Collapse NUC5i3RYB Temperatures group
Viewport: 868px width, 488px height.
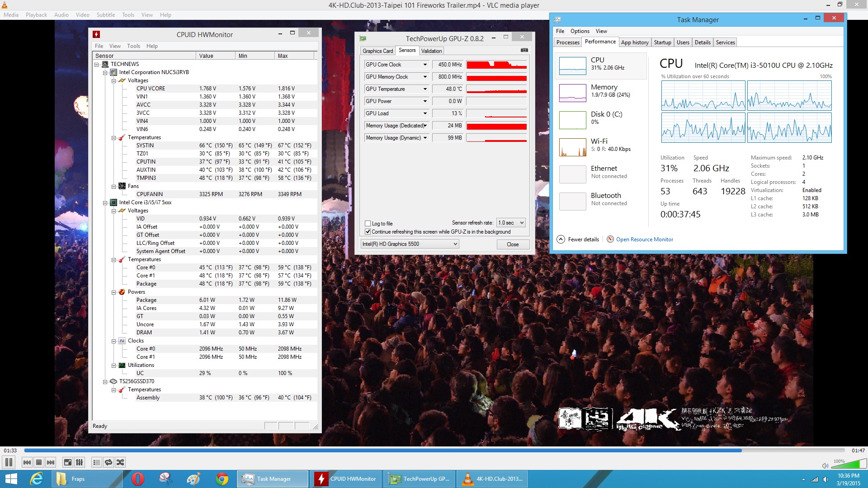pyautogui.click(x=113, y=138)
